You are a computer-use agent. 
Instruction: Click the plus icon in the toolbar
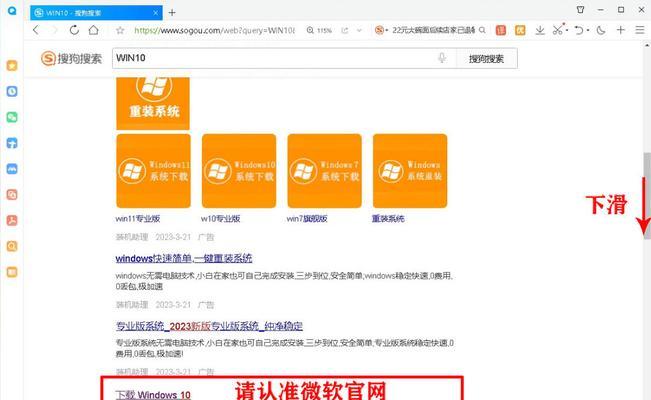pyautogui.click(x=621, y=30)
